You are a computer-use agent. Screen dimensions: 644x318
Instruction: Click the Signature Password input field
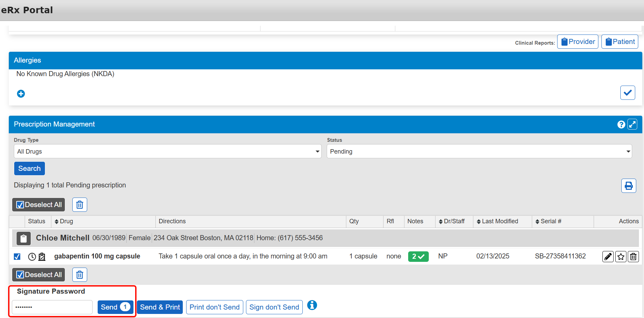(x=52, y=307)
